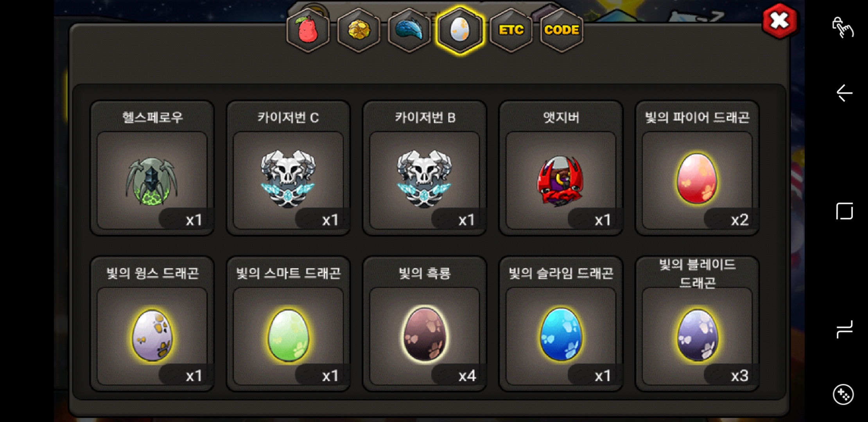Select the 빛의 파이어 드래곤 red egg

[697, 168]
